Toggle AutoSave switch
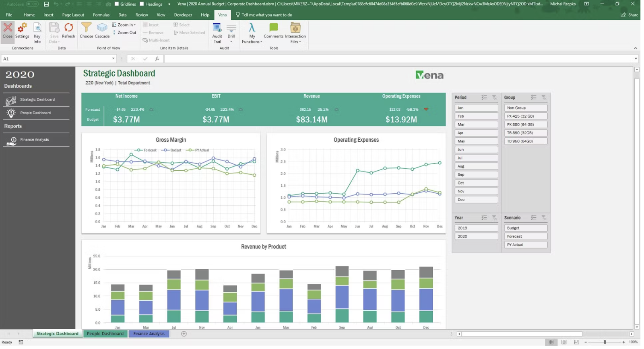This screenshot has height=349, width=644. tap(32, 4)
